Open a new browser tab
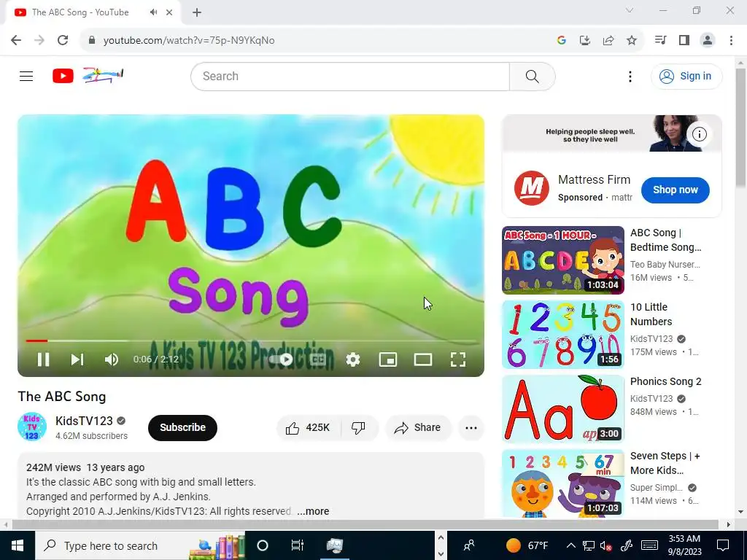The height and width of the screenshot is (560, 747). click(x=197, y=13)
